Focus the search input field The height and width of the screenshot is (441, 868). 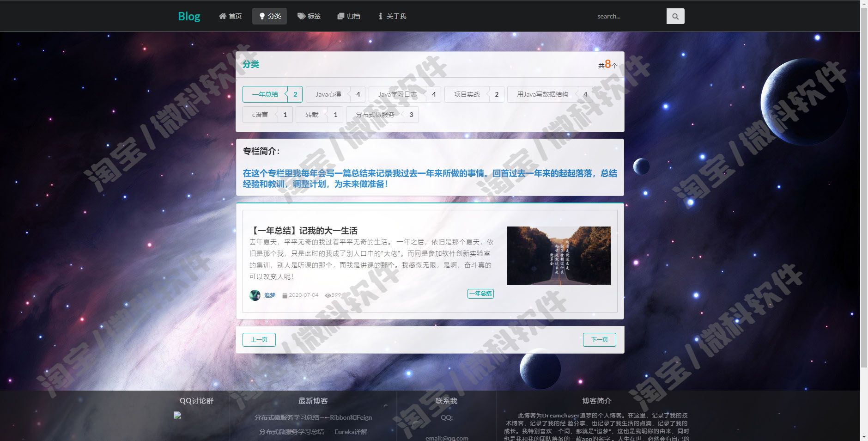click(x=629, y=16)
